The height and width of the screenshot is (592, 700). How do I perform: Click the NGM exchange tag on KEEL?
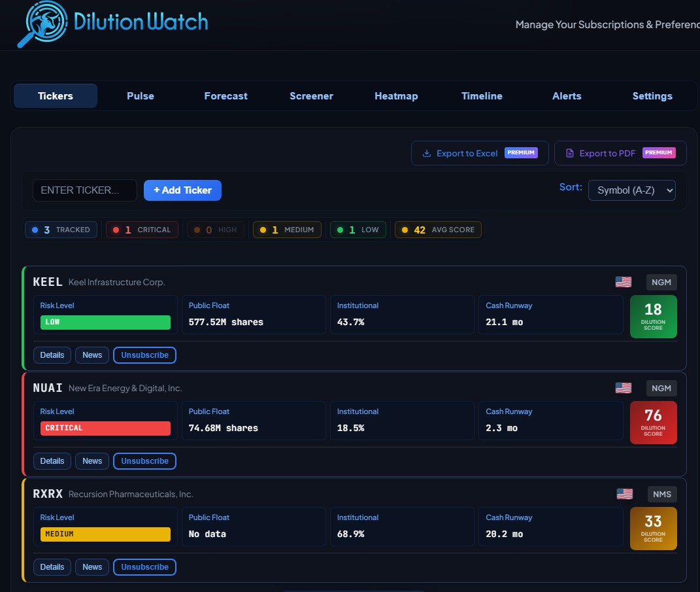[x=661, y=283]
